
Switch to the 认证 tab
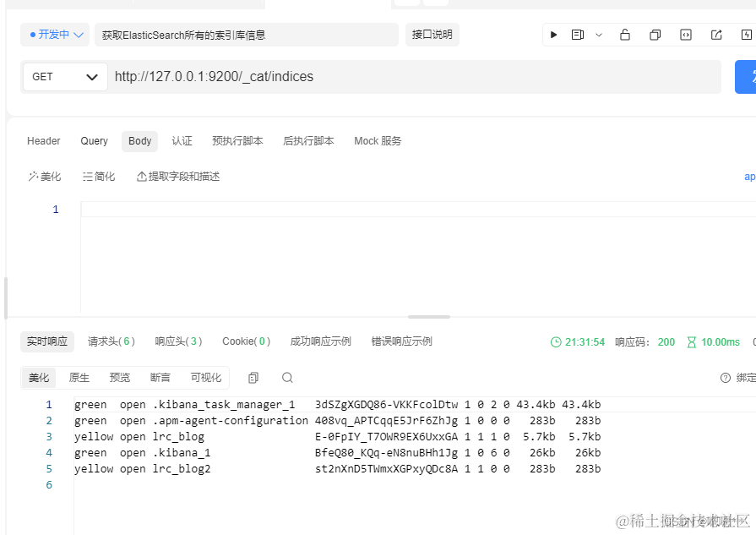point(182,141)
